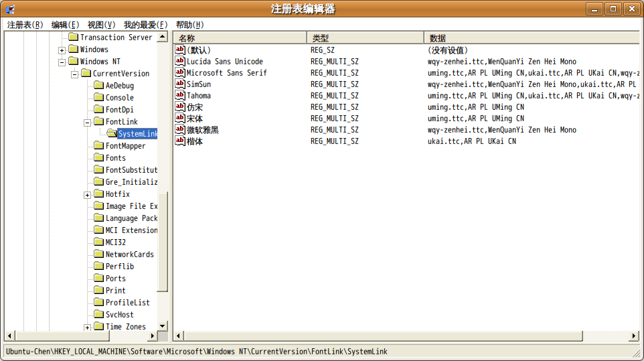Click the values pane horizontal scrollbar thumb
The width and height of the screenshot is (644, 361).
pos(383,336)
